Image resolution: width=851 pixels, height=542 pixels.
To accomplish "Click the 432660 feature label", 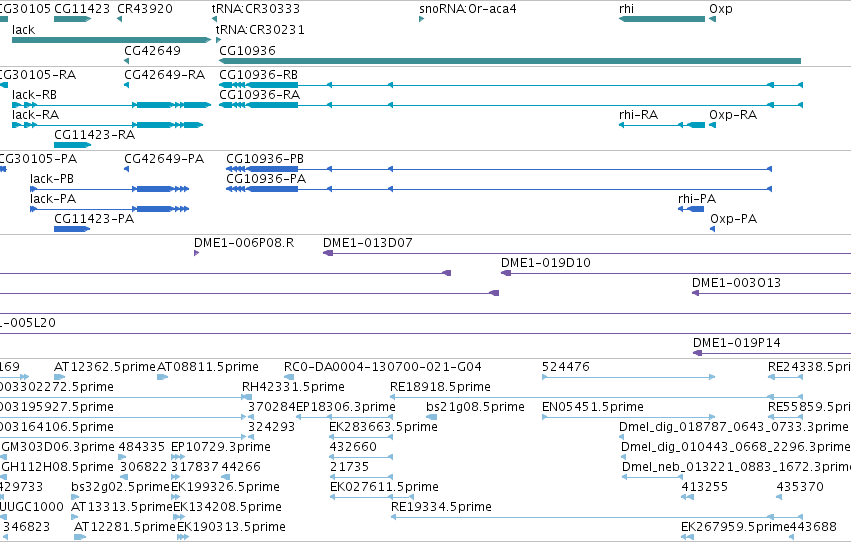I will pos(353,447).
